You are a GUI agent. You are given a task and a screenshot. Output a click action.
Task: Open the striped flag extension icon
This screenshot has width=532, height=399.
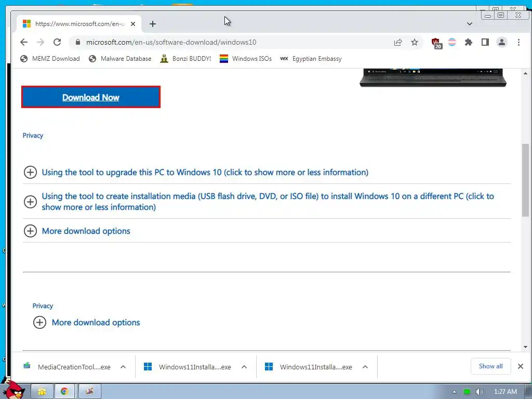pos(452,42)
